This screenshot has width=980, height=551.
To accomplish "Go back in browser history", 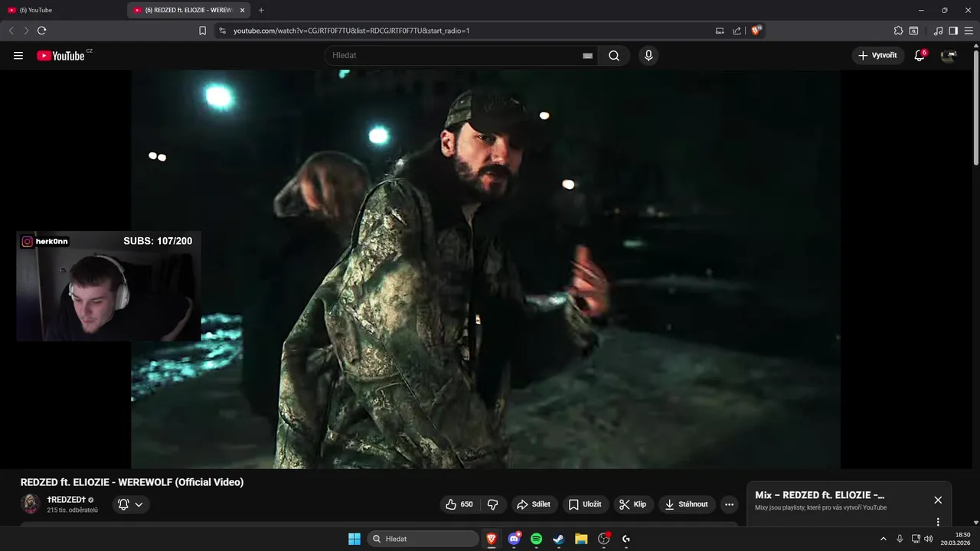I will [x=11, y=31].
